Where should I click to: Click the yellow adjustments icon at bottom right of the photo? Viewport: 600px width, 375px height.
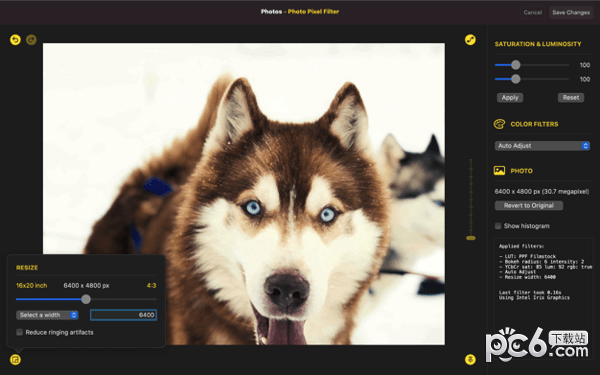[x=470, y=359]
